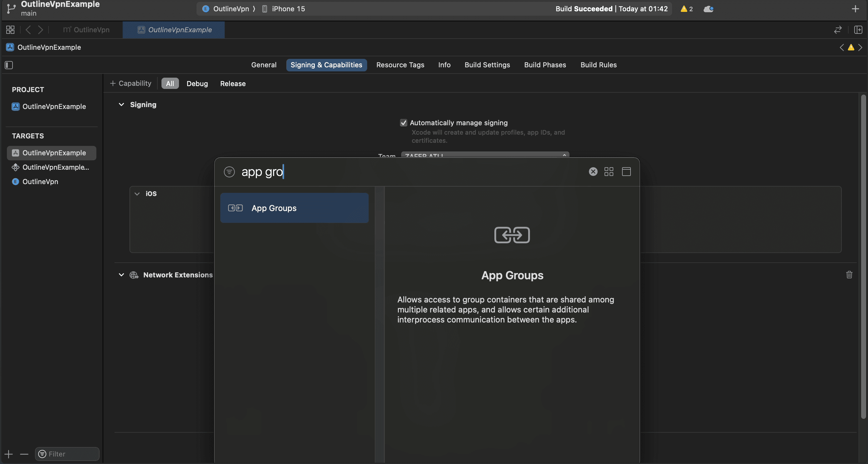
Task: Click the targets Filter field
Action: (x=67, y=454)
